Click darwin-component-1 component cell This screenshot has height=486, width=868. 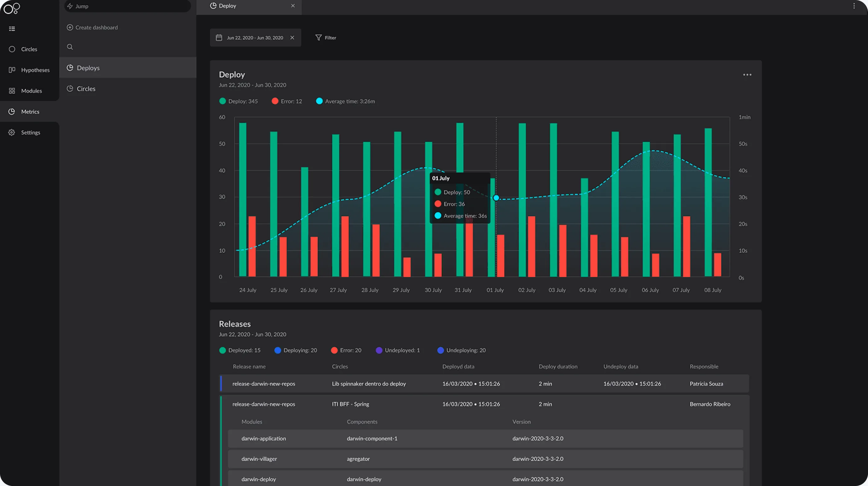pos(372,438)
